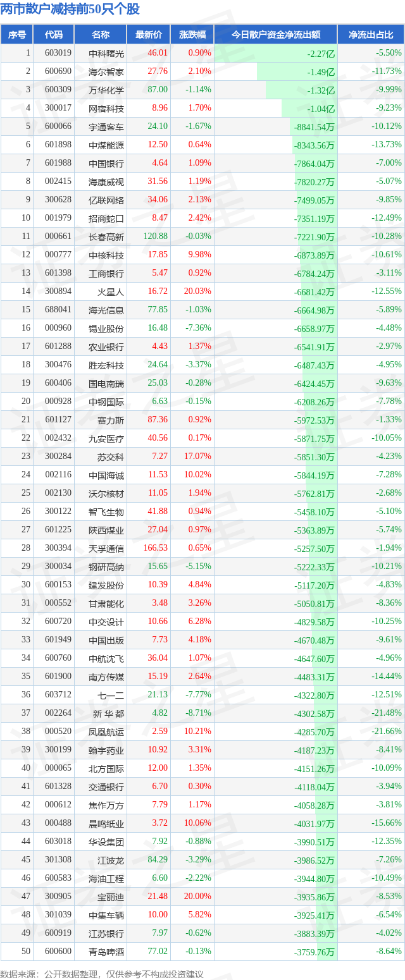Click latest price 84.29
This screenshot has width=405, height=980.
point(158,860)
